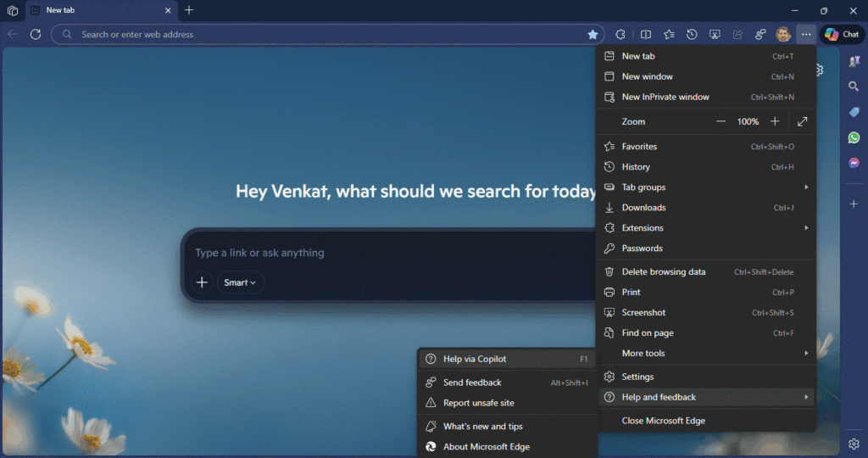
Task: Select Find on page menu item
Action: point(706,332)
